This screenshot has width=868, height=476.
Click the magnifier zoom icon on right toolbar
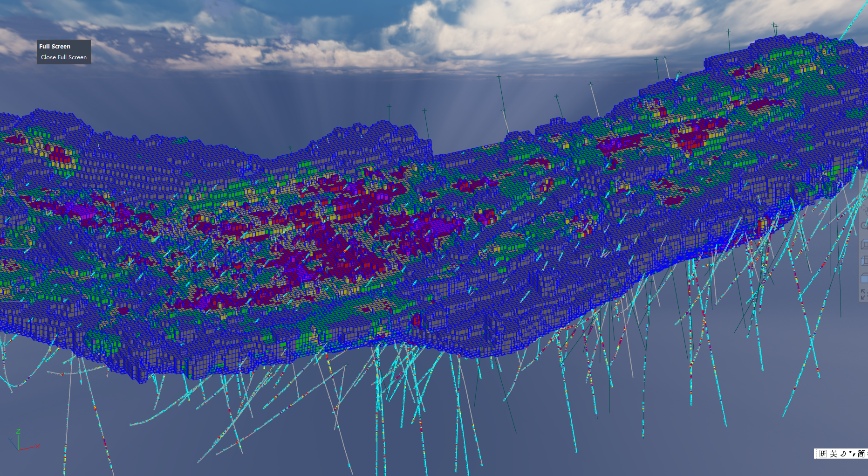pyautogui.click(x=865, y=226)
